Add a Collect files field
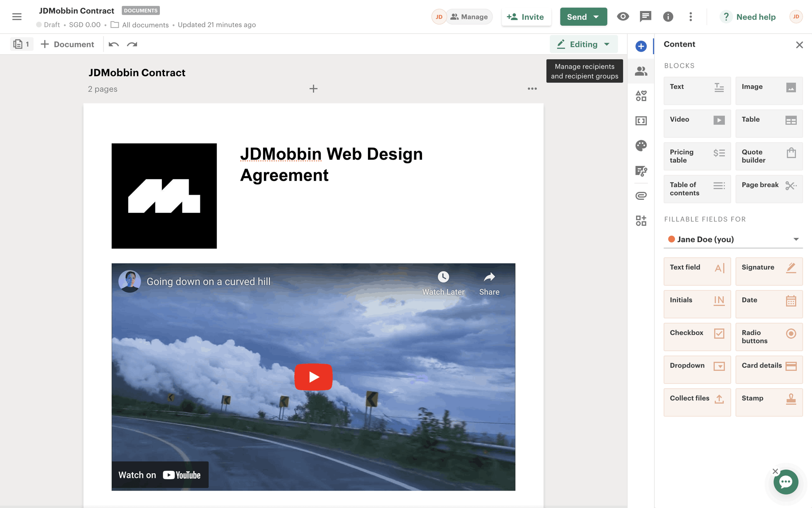Image resolution: width=812 pixels, height=508 pixels. [697, 402]
